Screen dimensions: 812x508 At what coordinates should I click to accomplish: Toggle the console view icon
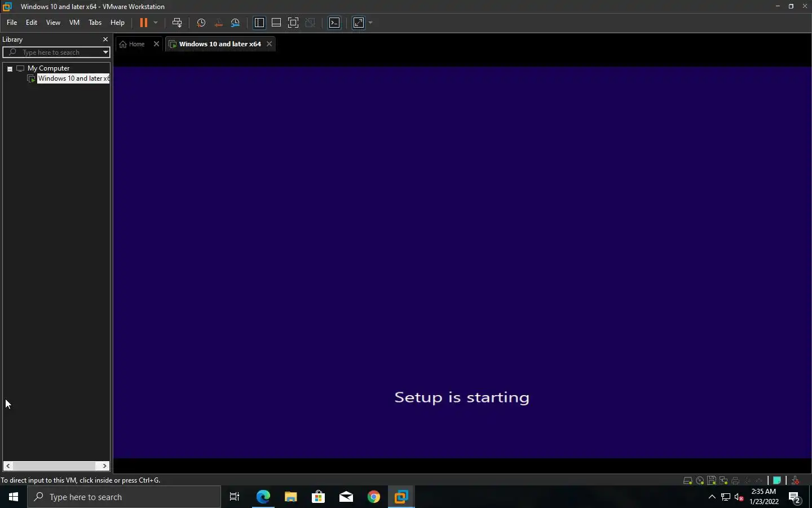334,23
